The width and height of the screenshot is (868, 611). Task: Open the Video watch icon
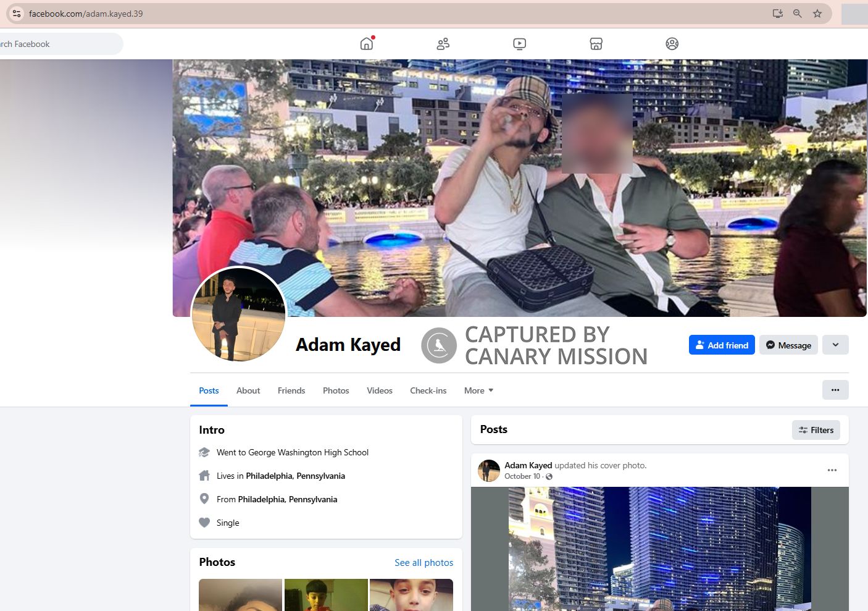[x=519, y=43]
